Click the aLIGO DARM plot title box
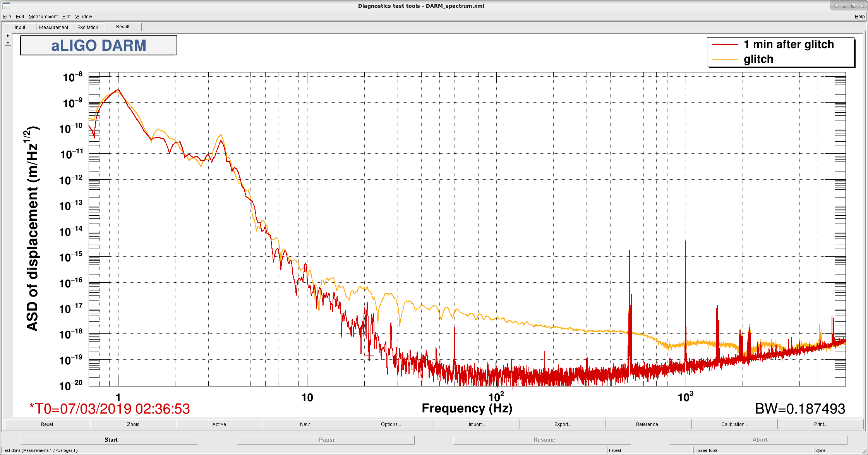The width and height of the screenshot is (868, 455). (x=98, y=45)
